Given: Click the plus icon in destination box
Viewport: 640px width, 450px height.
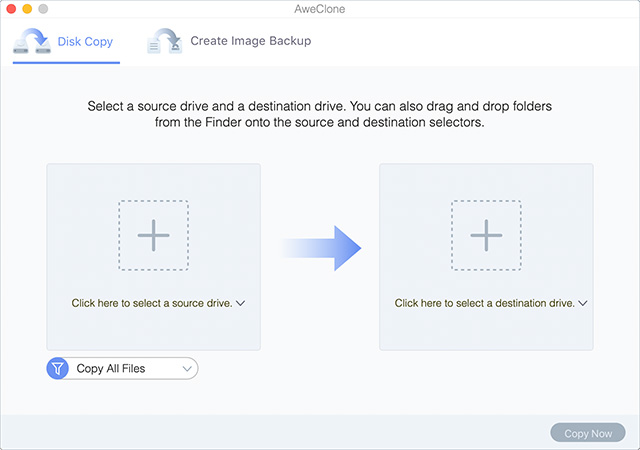Looking at the screenshot, I should (x=486, y=235).
